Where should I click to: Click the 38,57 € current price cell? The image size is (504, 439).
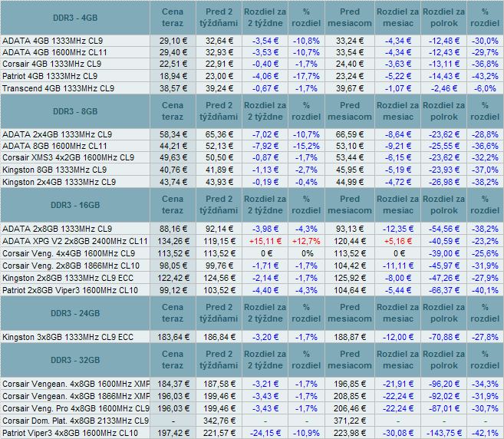tap(173, 88)
